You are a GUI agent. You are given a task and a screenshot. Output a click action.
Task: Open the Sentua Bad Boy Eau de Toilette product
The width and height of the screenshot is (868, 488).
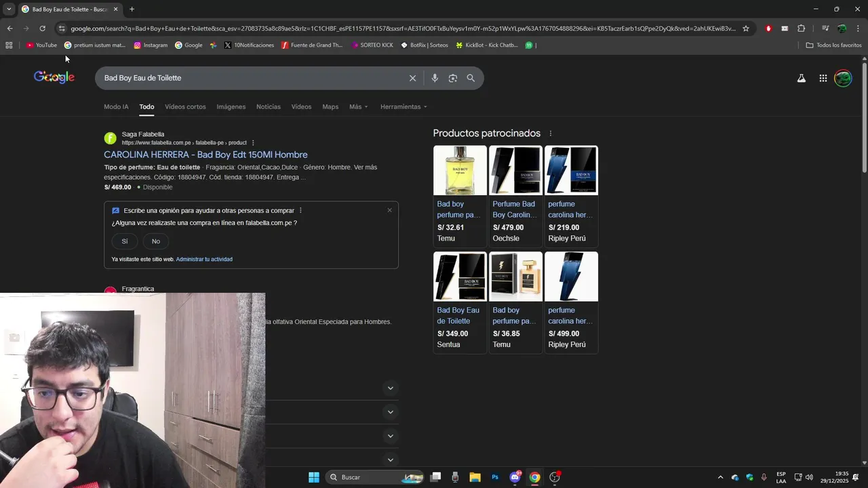click(460, 302)
